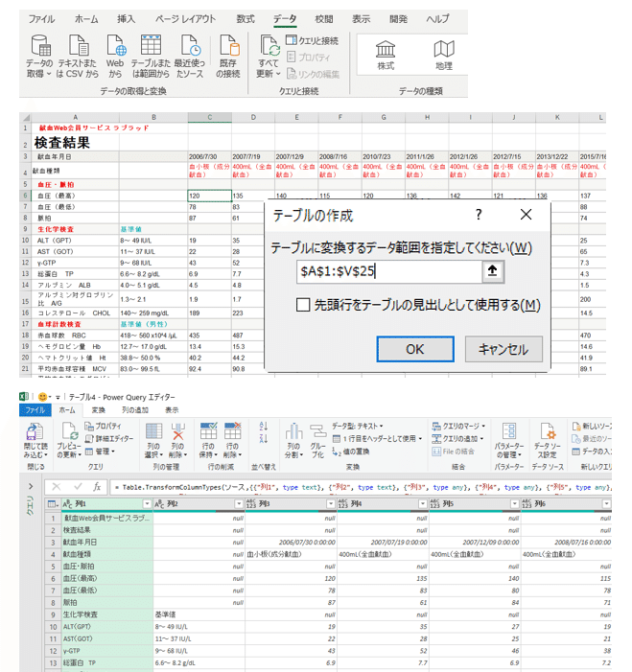This screenshot has height=672, width=632.
Task: Open the データの取得 (Get Data) icon
Action: (40, 57)
